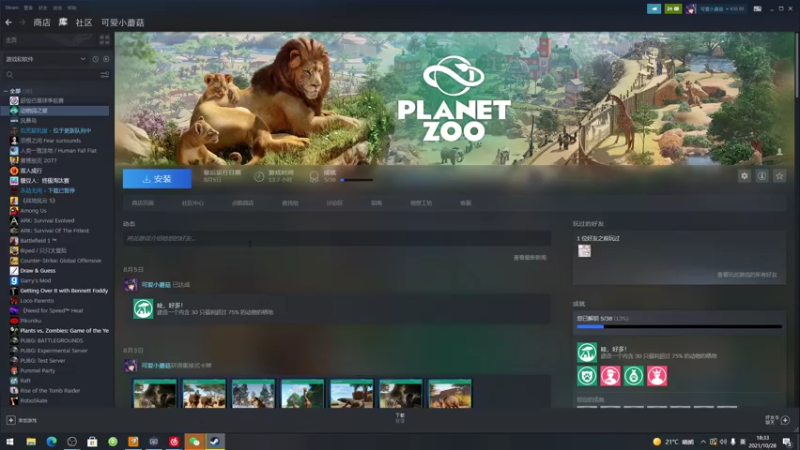The height and width of the screenshot is (450, 800).
Task: Open the first trading card thumbnail
Action: click(155, 393)
